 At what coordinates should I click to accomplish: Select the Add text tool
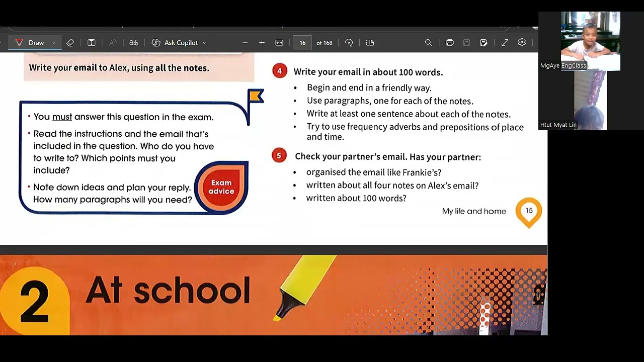(92, 43)
